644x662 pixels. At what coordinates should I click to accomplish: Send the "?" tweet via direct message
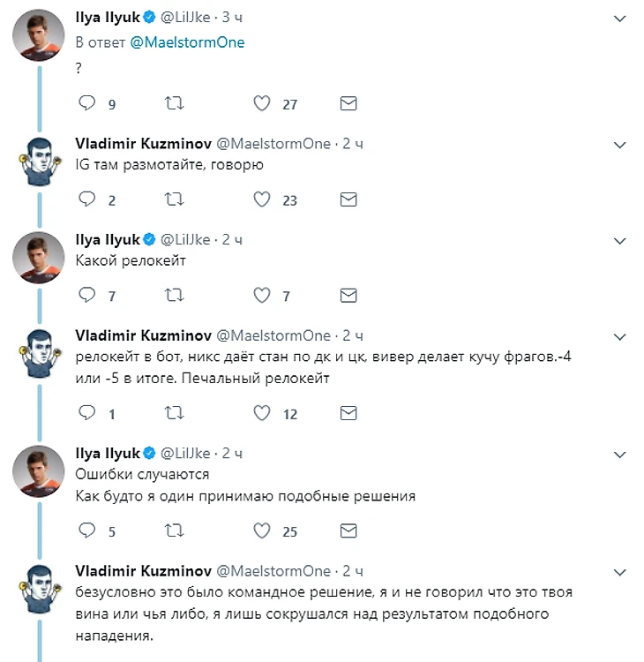click(348, 104)
